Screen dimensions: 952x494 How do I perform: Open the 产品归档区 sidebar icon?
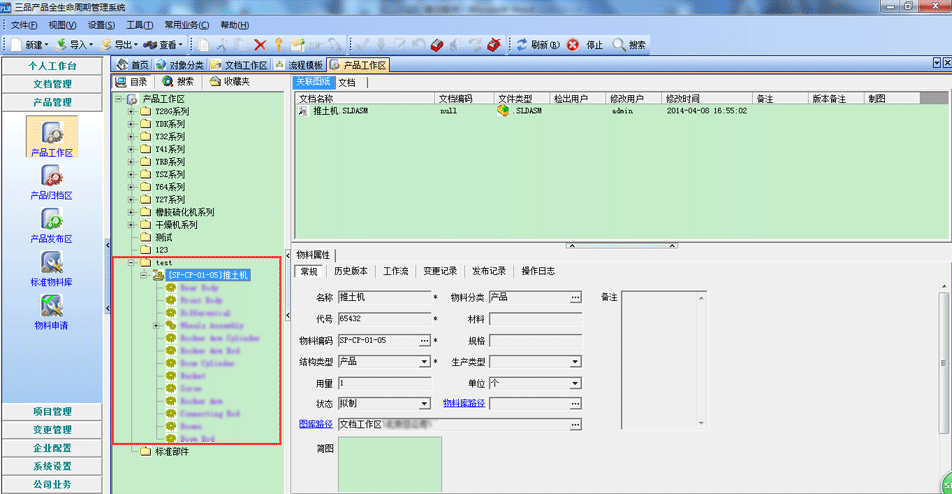click(52, 181)
